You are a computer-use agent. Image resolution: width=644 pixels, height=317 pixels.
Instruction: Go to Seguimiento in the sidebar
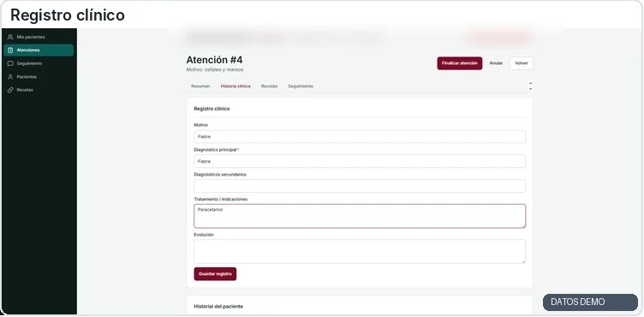(x=39, y=63)
